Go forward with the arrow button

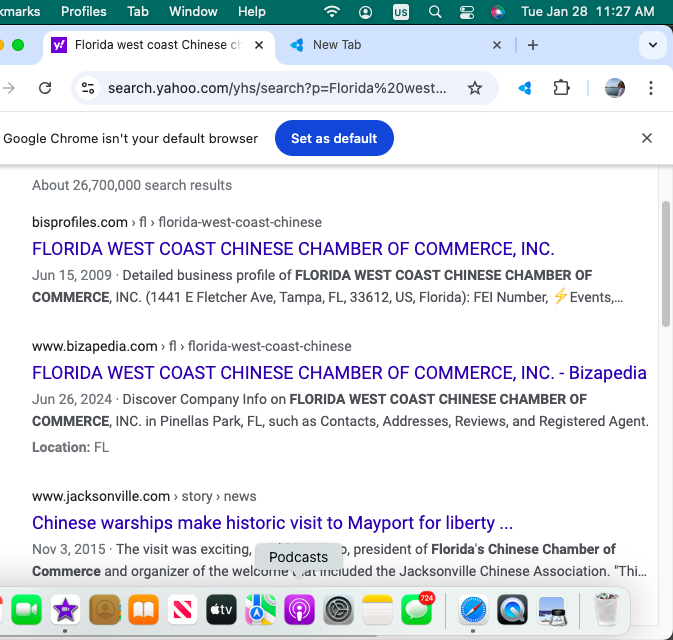tap(9, 88)
